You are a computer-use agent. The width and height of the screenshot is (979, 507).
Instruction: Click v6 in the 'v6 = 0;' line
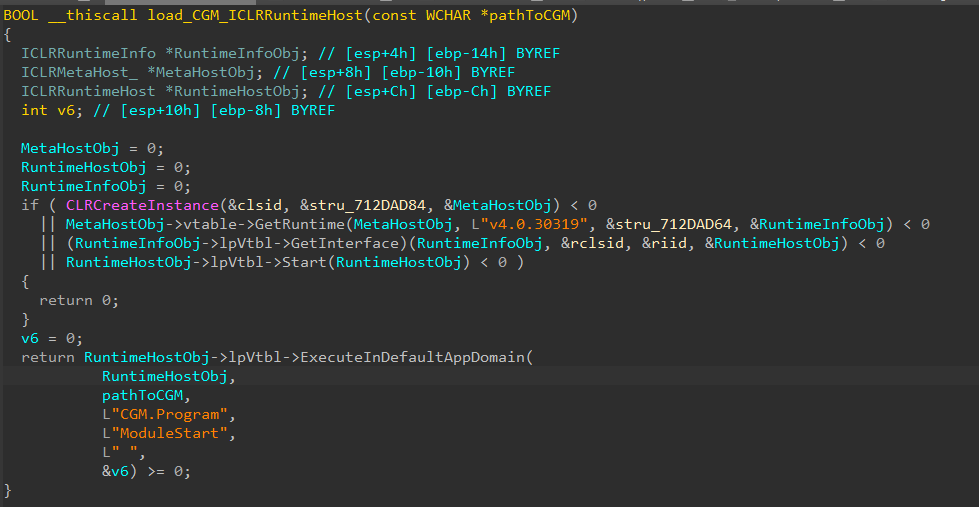pos(30,338)
